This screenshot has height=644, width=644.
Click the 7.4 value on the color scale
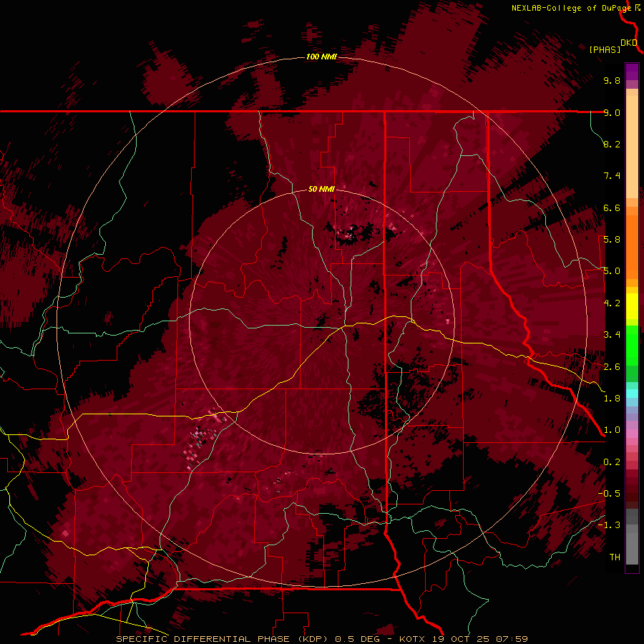pyautogui.click(x=612, y=176)
